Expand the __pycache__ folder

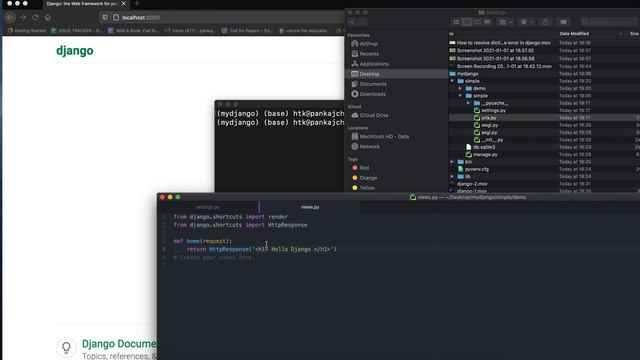click(468, 103)
